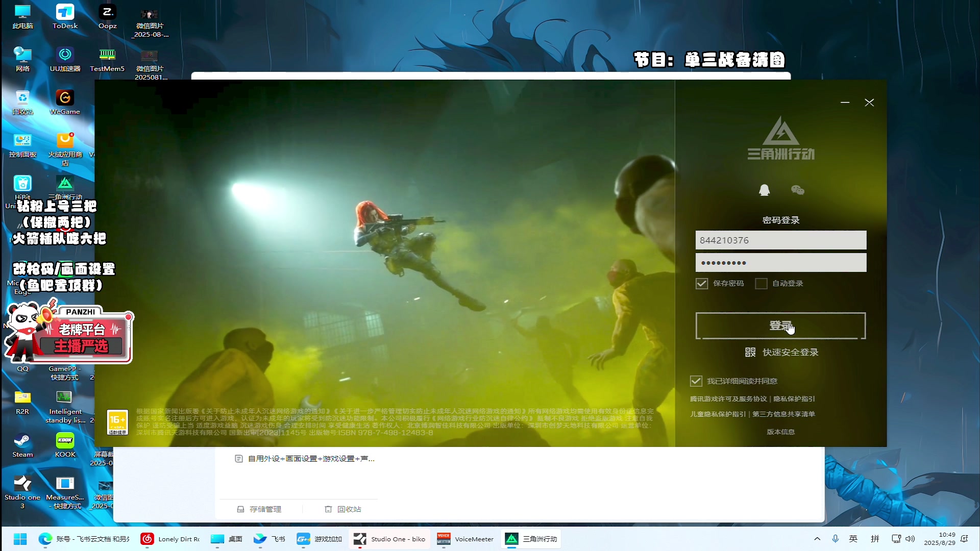Select the Steam desktop icon
Image resolution: width=980 pixels, height=551 pixels.
pyautogui.click(x=22, y=445)
